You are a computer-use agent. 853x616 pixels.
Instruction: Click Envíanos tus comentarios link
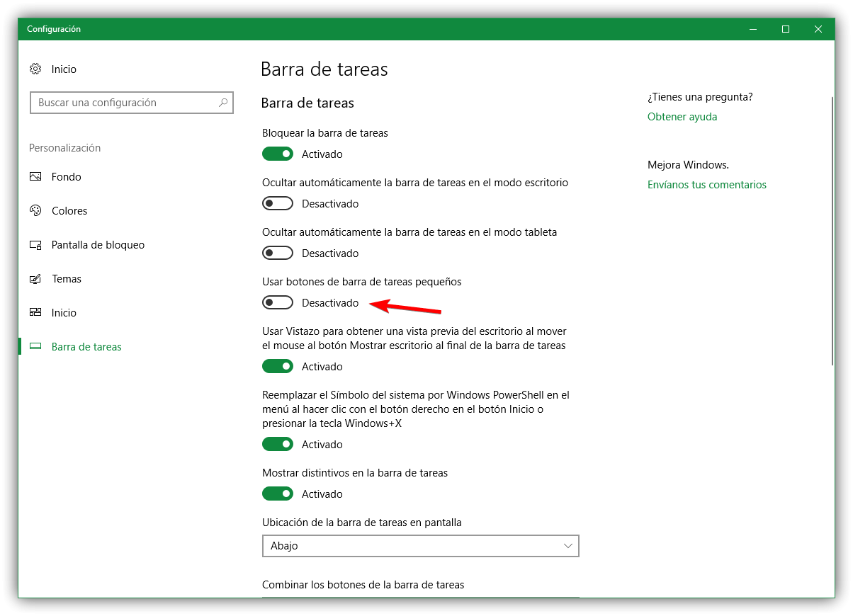click(707, 185)
